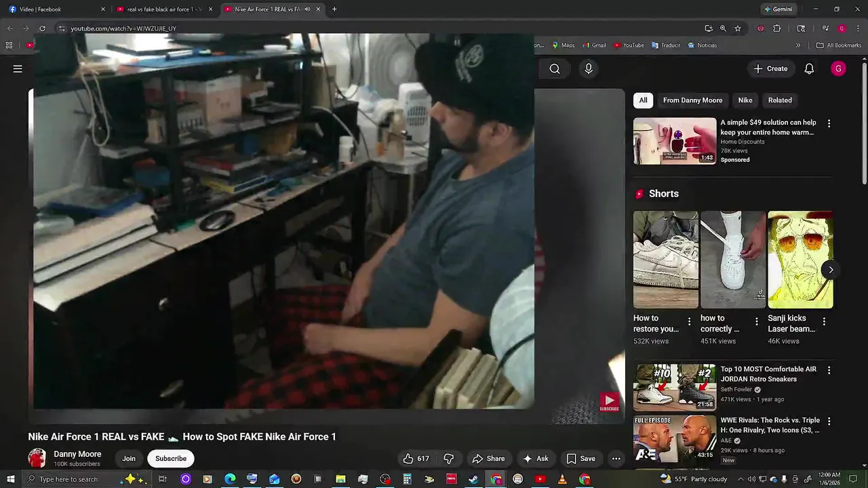Open WWE Rivals Rock vs Triple H thumbnail
This screenshot has height=488, width=868.
point(675,438)
